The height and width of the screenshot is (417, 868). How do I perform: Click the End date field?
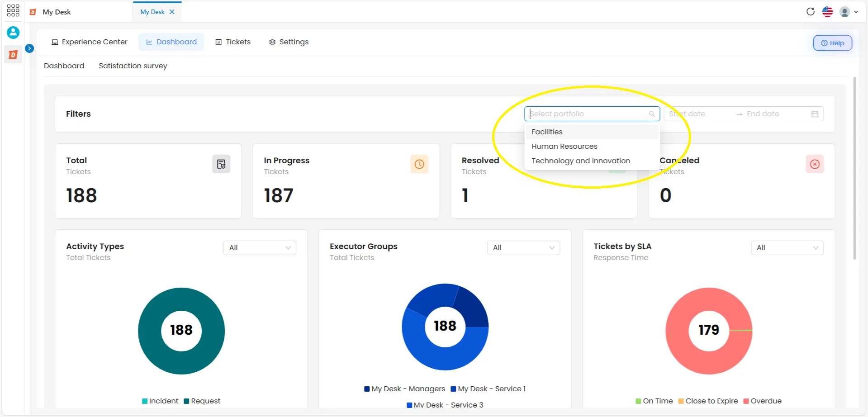coord(776,114)
